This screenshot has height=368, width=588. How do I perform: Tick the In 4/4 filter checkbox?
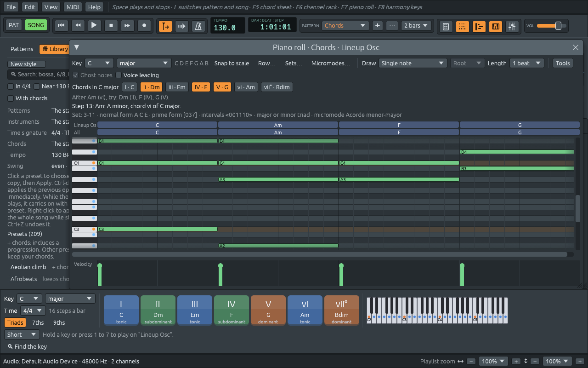click(x=19, y=86)
